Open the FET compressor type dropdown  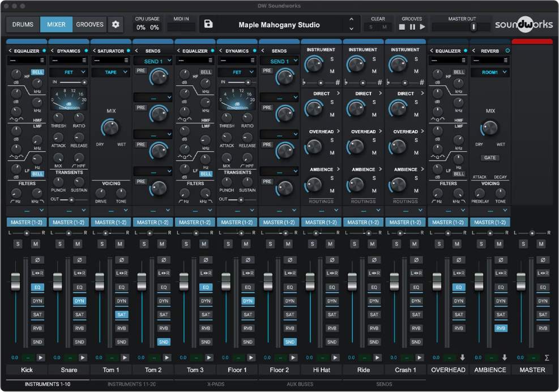click(69, 72)
